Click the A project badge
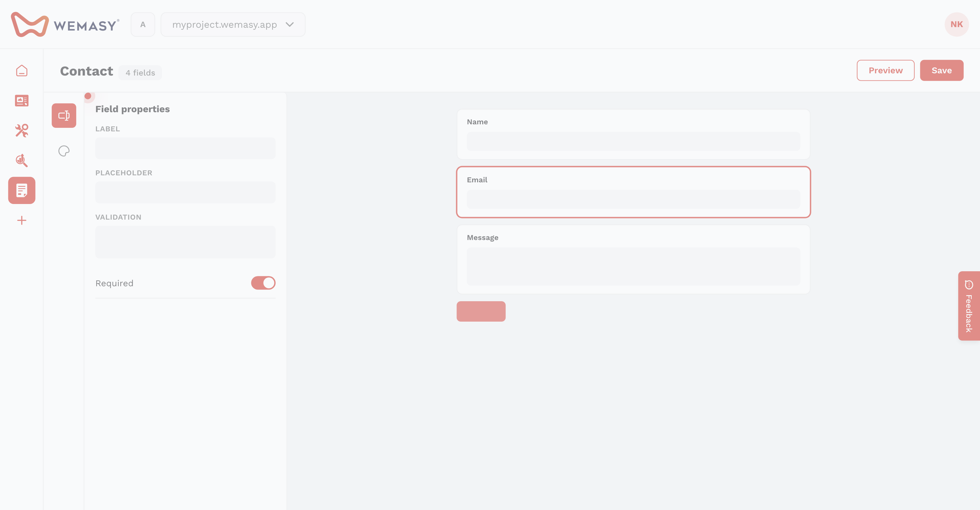This screenshot has width=980, height=510. [x=143, y=24]
